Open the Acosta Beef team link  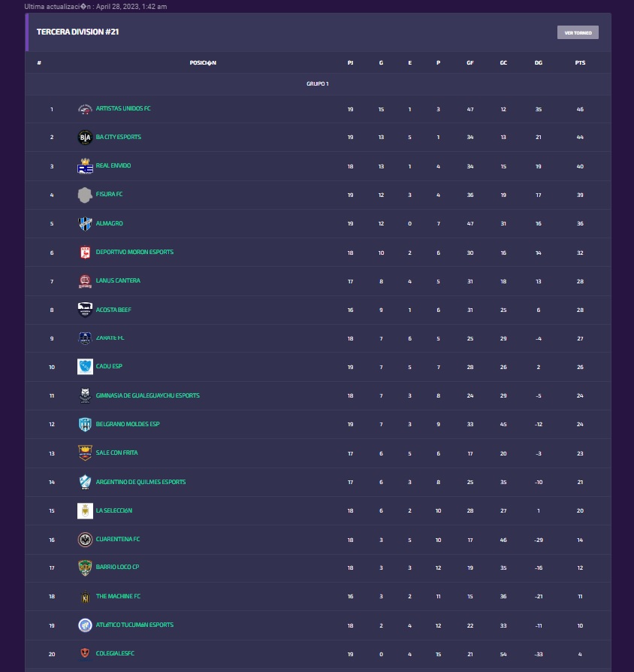[113, 310]
